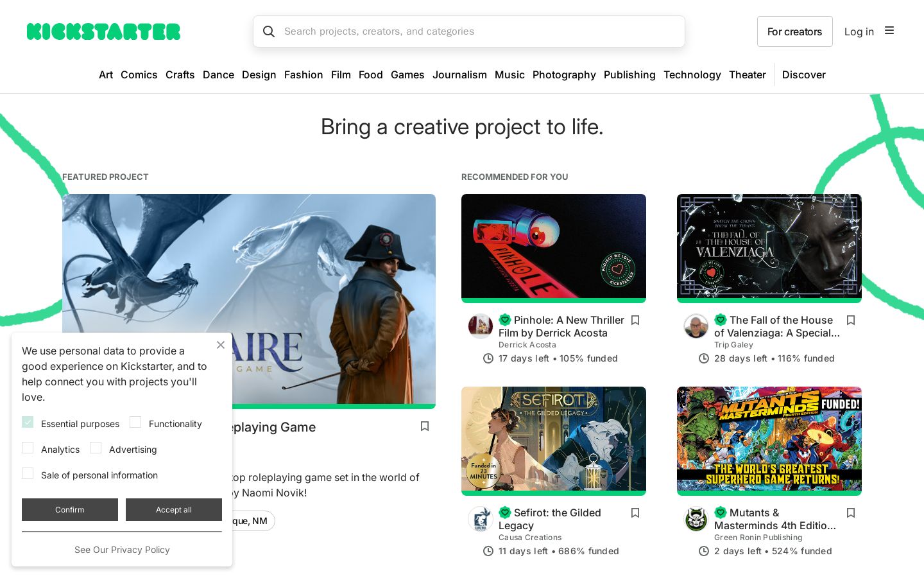Enable the Functionality checkbox
The image size is (924, 578).
coord(135,422)
